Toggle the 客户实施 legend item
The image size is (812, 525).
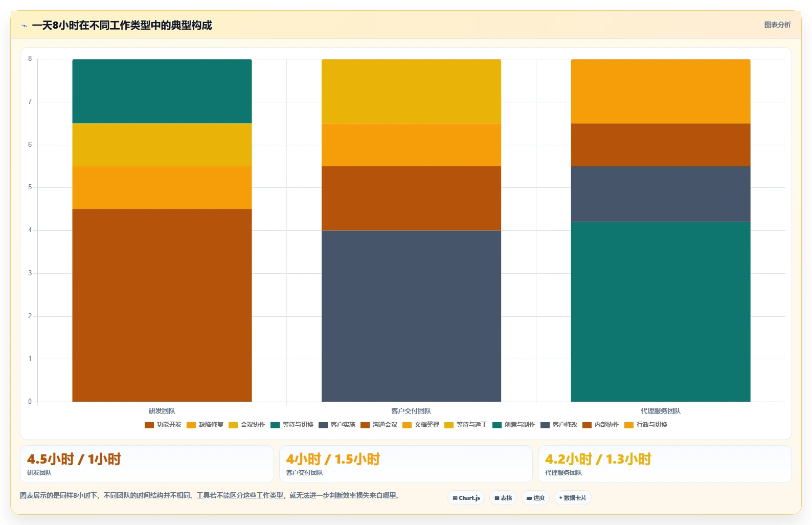tap(337, 425)
